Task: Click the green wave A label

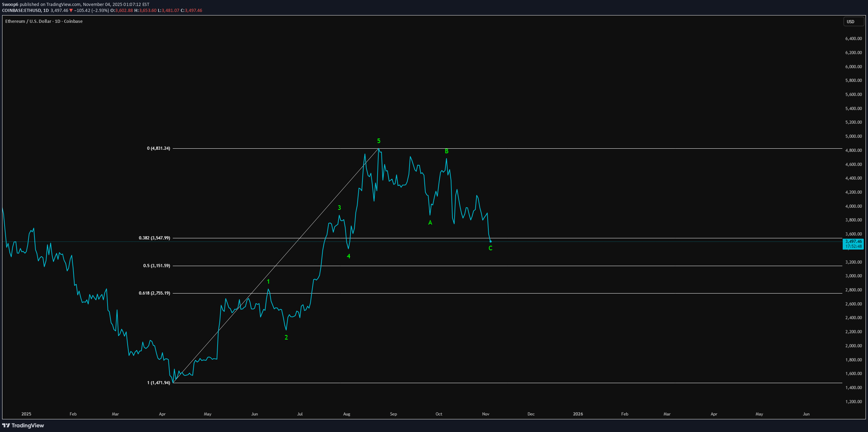Action: tap(430, 223)
